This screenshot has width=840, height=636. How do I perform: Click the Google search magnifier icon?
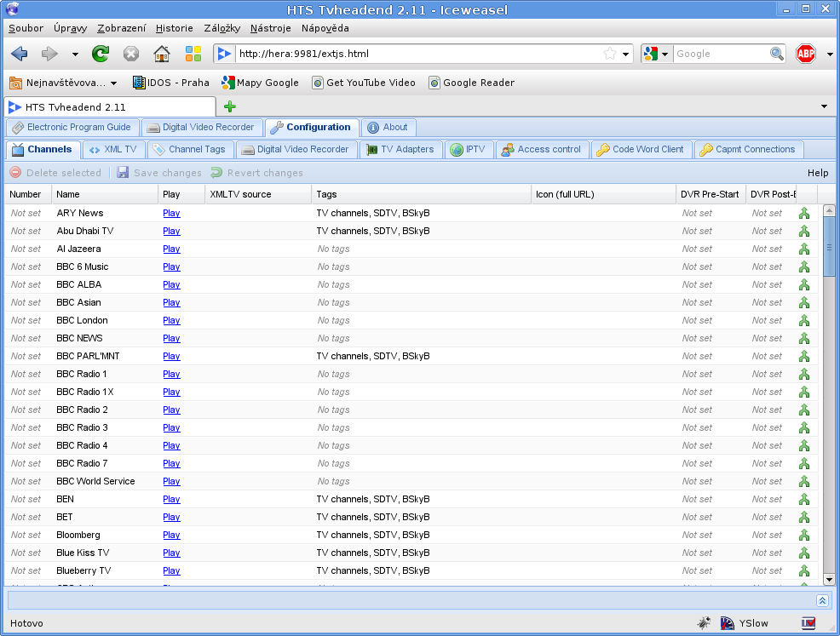coord(776,54)
